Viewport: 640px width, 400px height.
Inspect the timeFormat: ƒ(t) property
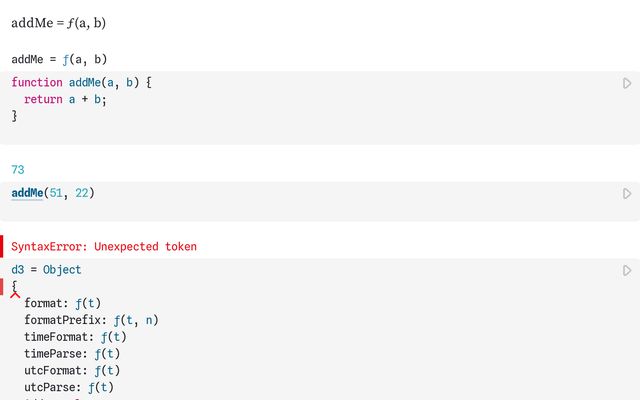point(75,337)
